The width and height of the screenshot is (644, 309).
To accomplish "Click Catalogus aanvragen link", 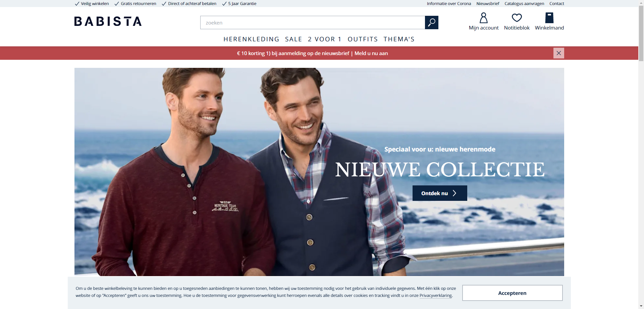I will coord(524,4).
